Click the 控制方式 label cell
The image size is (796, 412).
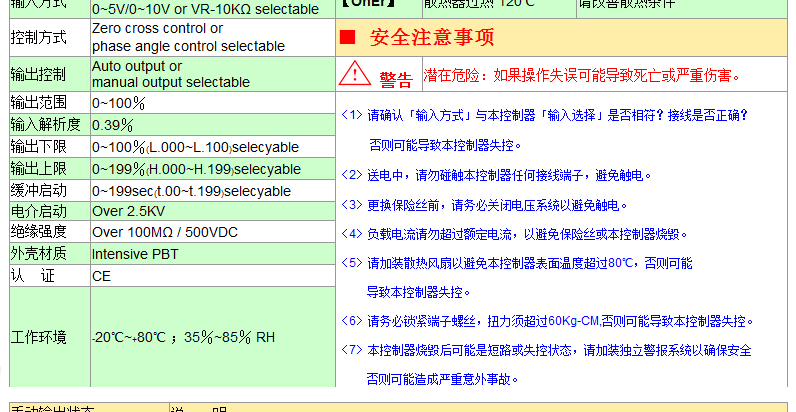click(39, 37)
